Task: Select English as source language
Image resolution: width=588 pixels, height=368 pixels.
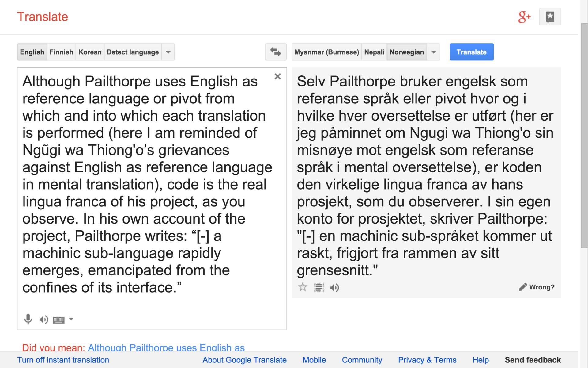Action: [32, 52]
